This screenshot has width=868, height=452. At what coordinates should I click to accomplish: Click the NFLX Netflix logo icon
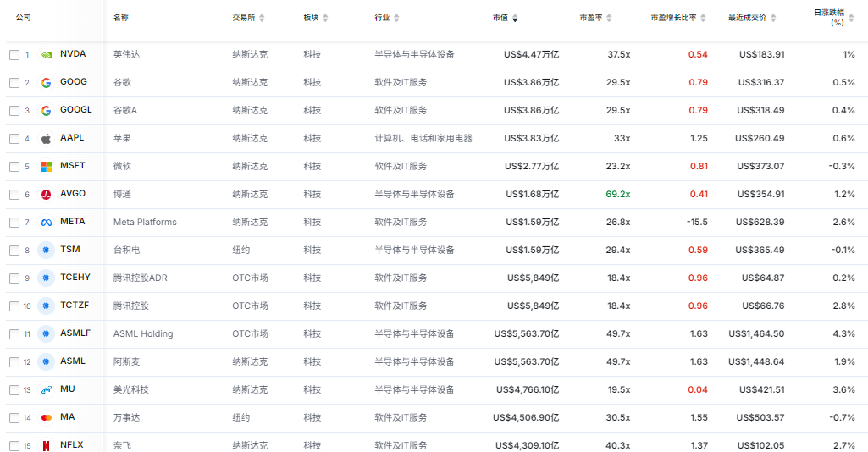pyautogui.click(x=47, y=445)
